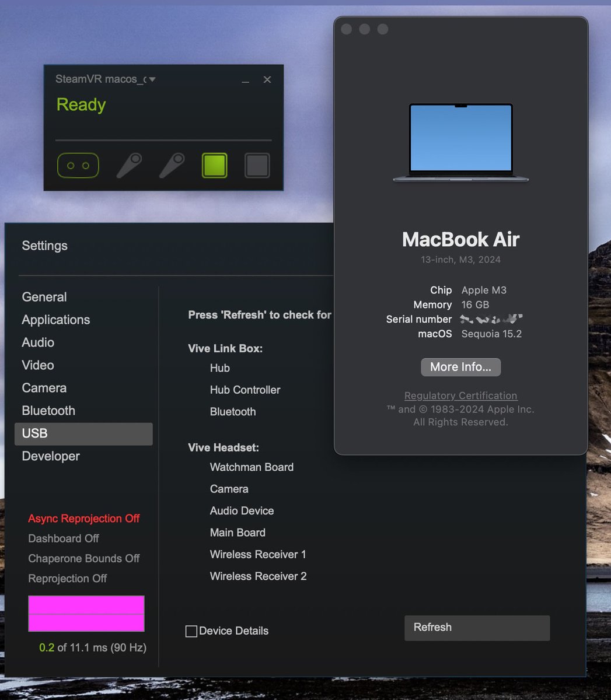Select the USB settings tab
Image resolution: width=611 pixels, height=700 pixels.
[83, 434]
